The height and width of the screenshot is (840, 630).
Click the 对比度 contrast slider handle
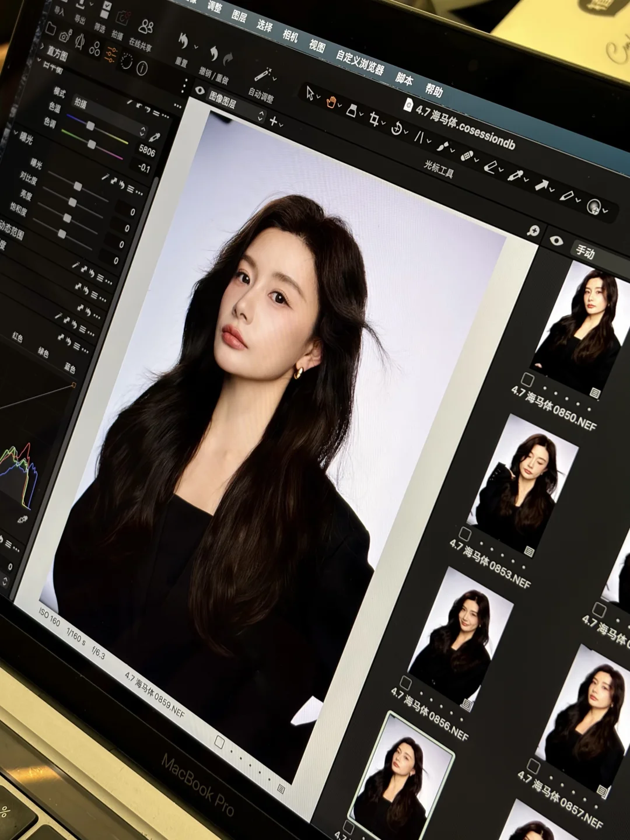point(72,202)
